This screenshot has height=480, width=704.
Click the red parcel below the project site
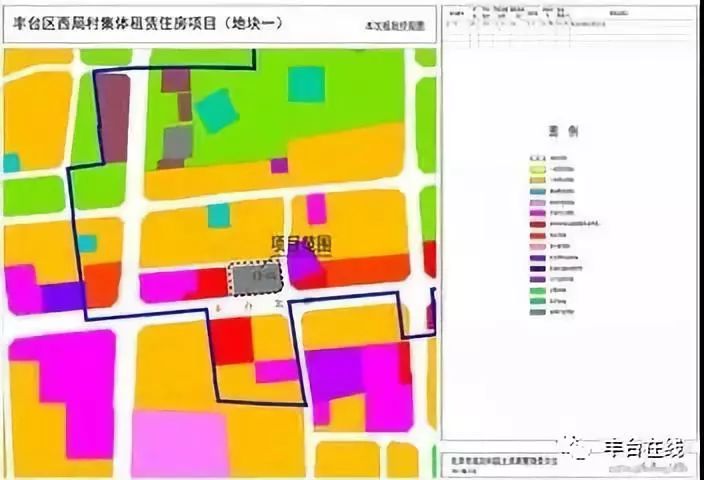(230, 341)
